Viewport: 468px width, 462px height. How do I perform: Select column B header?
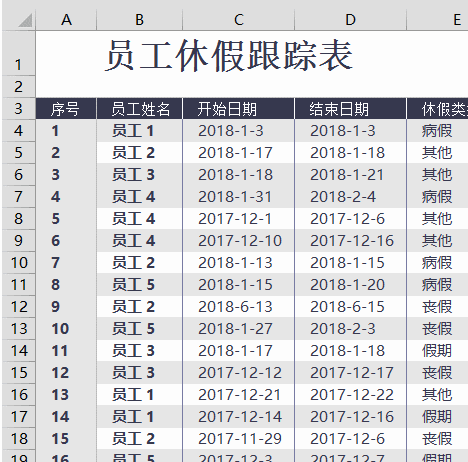click(139, 20)
